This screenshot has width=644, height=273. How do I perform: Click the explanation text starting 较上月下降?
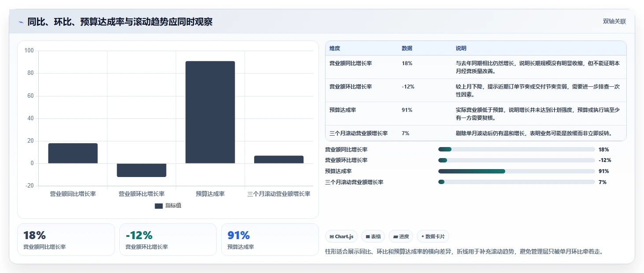click(x=538, y=90)
